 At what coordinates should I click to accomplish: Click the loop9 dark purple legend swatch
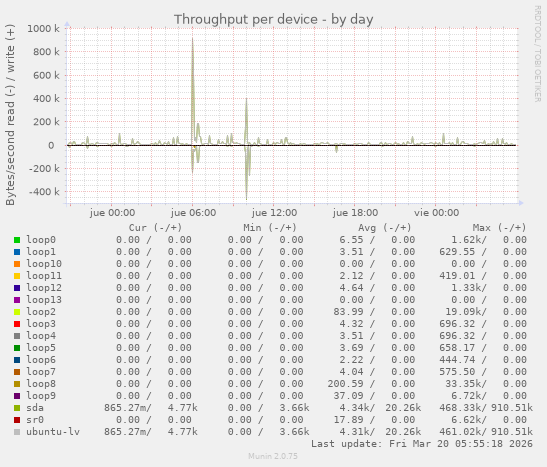point(17,396)
